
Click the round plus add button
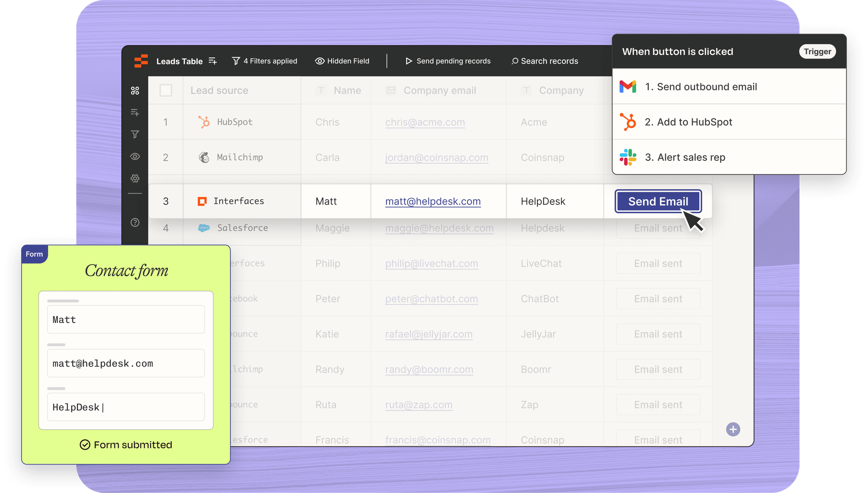(733, 429)
